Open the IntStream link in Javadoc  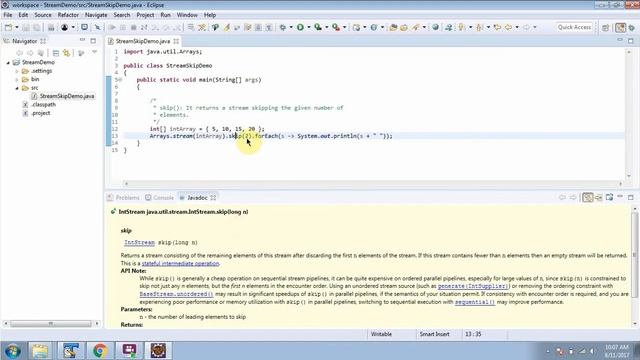tap(139, 242)
